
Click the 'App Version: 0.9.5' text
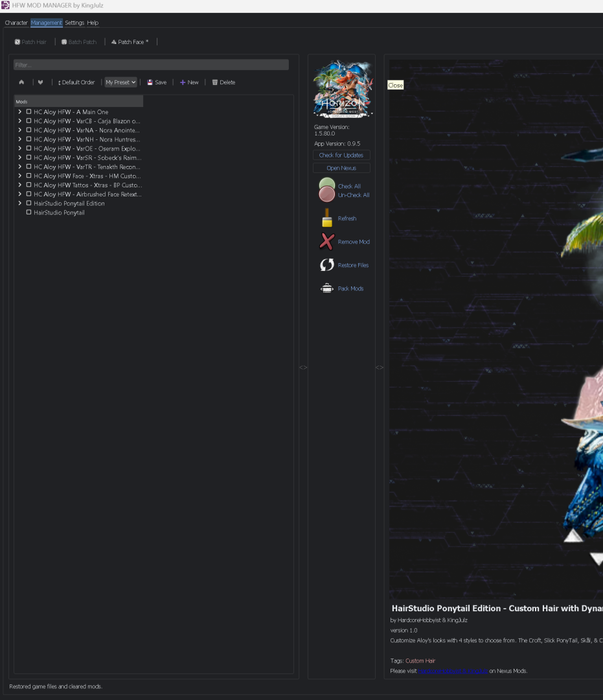337,144
